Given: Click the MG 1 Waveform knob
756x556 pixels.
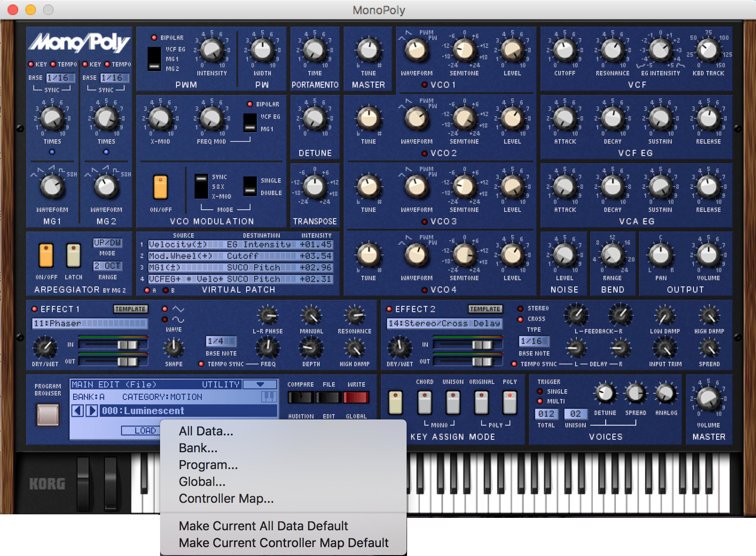Looking at the screenshot, I should pyautogui.click(x=52, y=187).
